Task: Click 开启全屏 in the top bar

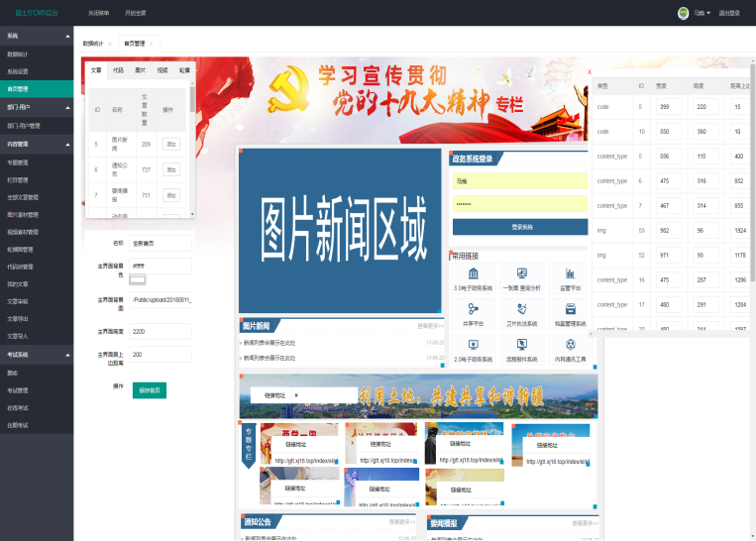Action: pyautogui.click(x=136, y=13)
